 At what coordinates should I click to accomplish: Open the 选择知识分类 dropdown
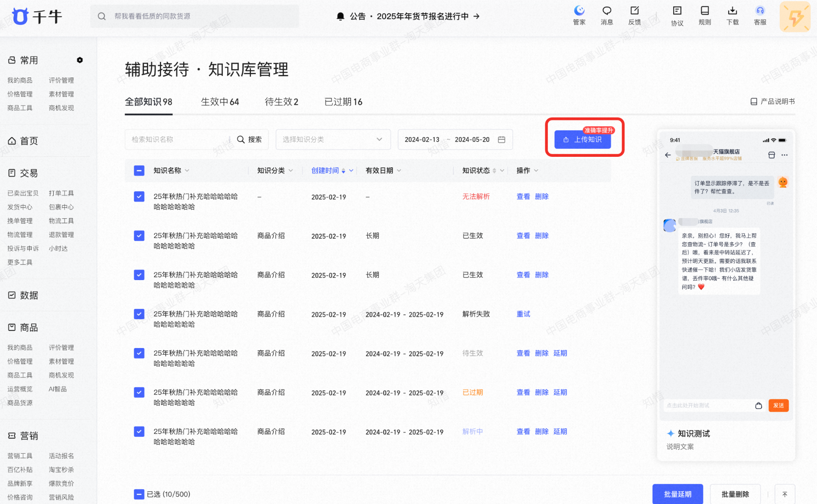click(x=333, y=139)
